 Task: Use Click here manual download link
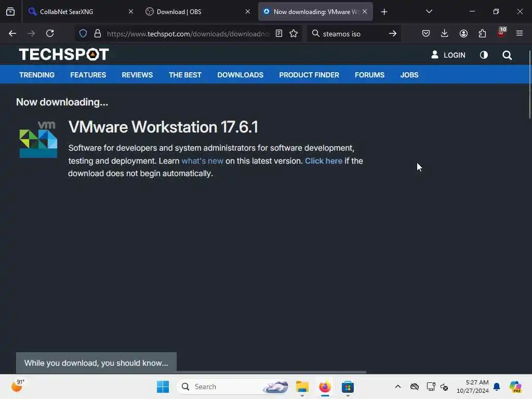click(x=324, y=161)
